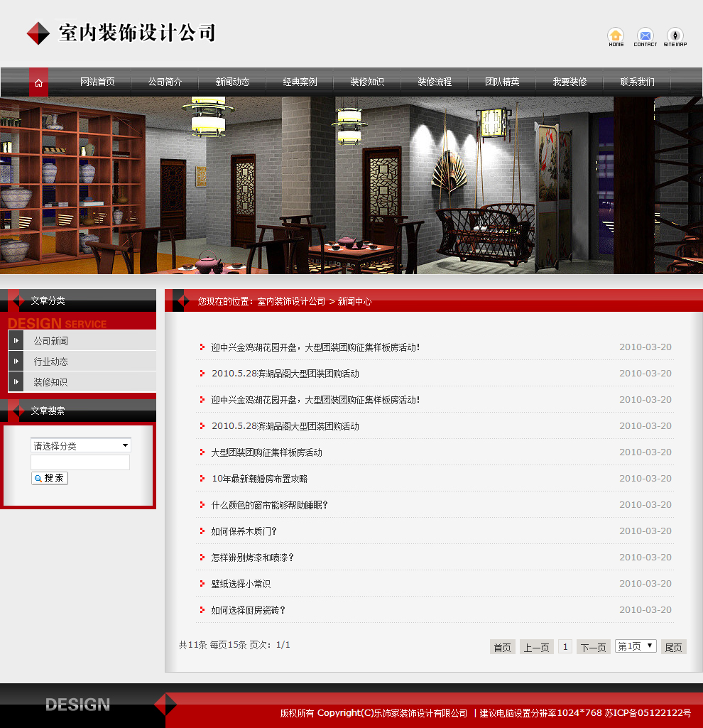
Task: Click the red diamond logo next to company name
Action: point(38,33)
